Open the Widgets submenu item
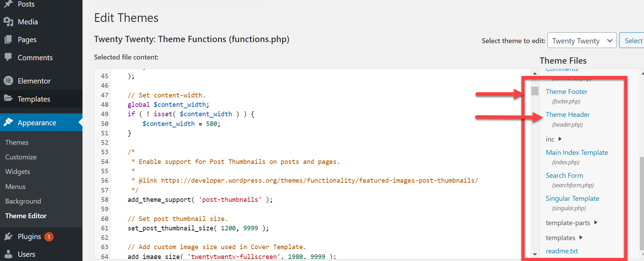The width and height of the screenshot is (644, 261). coord(18,172)
